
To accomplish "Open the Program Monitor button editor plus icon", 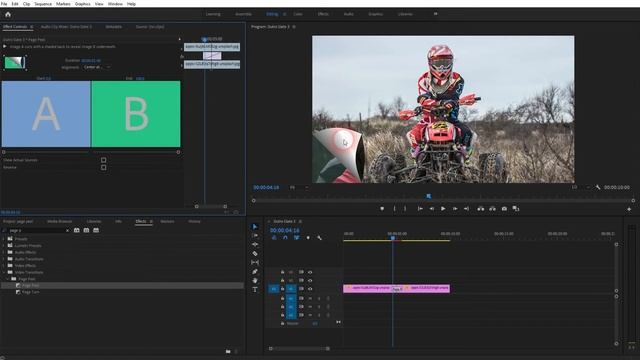I will tap(629, 209).
